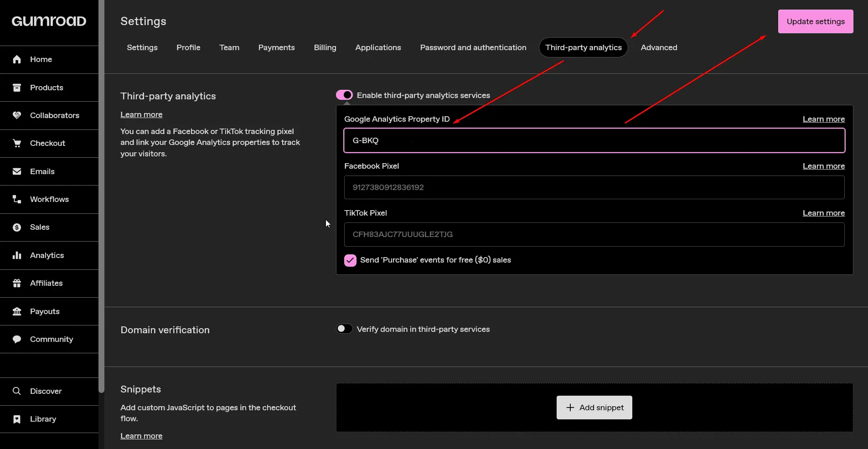The width and height of the screenshot is (868, 449).
Task: Open Discover in the sidebar
Action: click(x=49, y=391)
